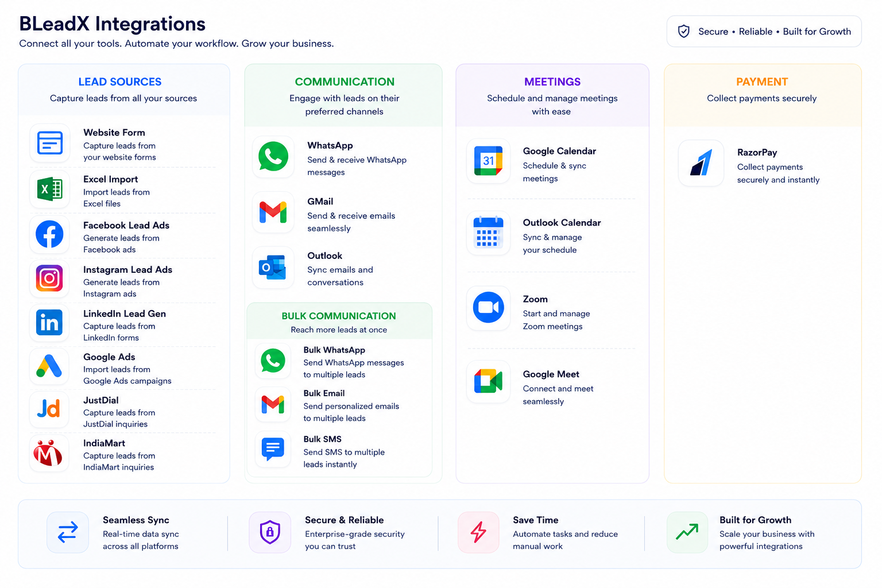This screenshot has width=882, height=588.
Task: Click 'Send & receive emails seamlessly' text
Action: point(351,222)
